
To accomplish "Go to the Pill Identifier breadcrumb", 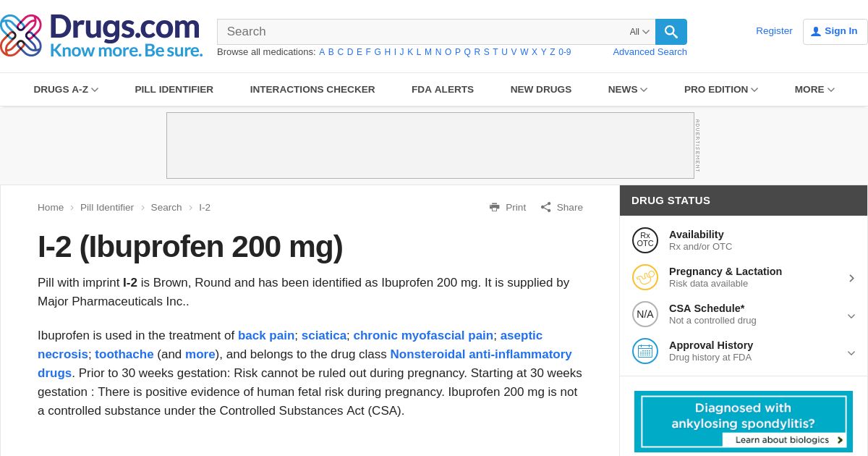I will coord(107,208).
